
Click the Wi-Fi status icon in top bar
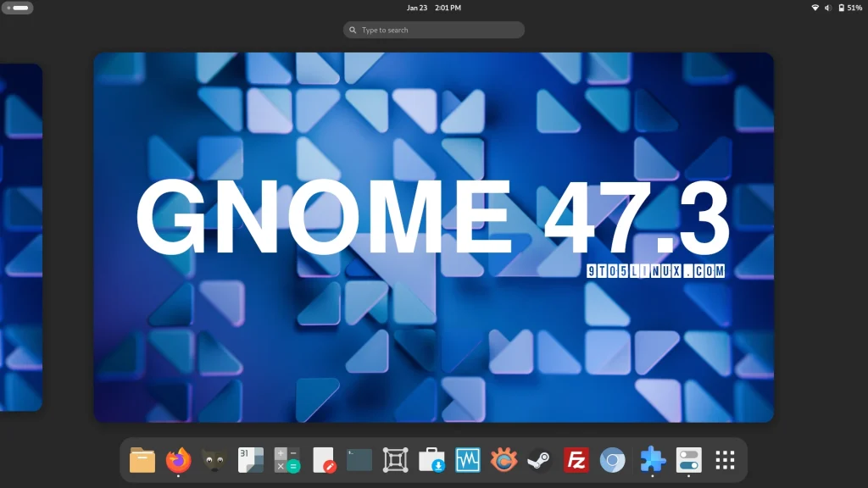[815, 8]
